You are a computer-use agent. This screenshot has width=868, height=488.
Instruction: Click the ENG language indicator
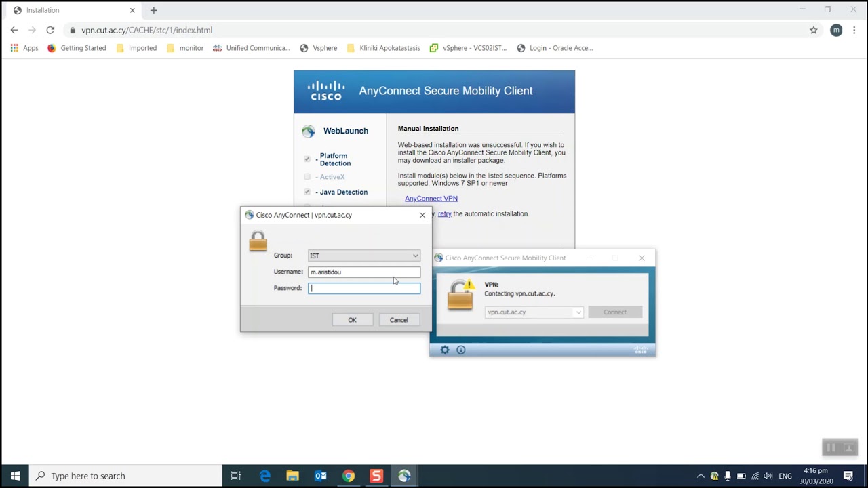pyautogui.click(x=785, y=476)
